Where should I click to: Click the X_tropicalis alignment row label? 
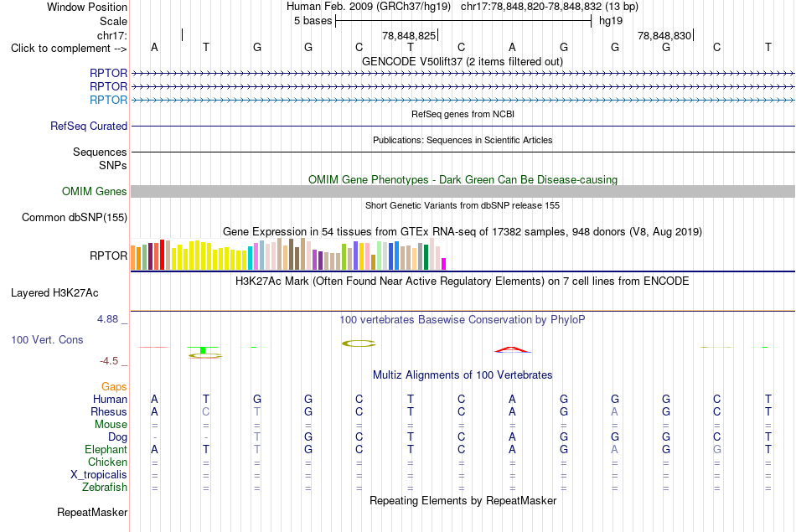coord(99,475)
